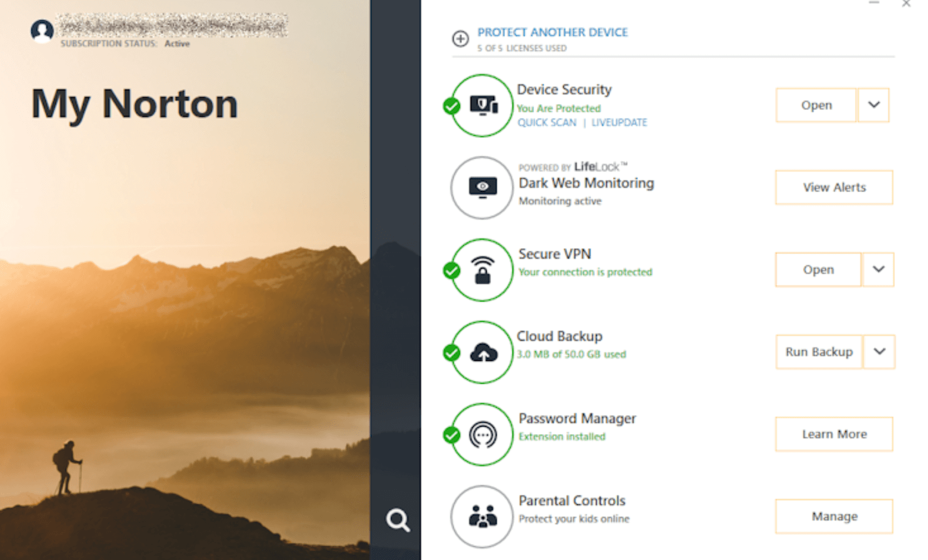The image size is (928, 560).
Task: Open the account profile avatar
Action: point(42,31)
